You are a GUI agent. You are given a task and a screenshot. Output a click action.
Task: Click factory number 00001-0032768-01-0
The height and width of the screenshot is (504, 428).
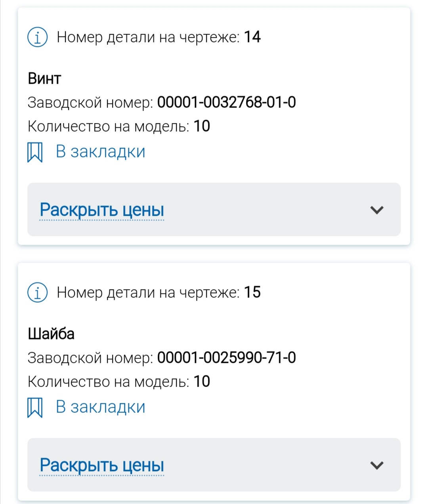(226, 102)
